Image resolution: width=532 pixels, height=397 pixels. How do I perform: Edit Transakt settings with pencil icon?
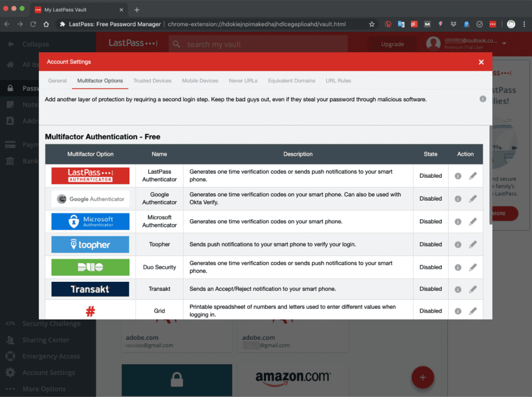pyautogui.click(x=473, y=289)
